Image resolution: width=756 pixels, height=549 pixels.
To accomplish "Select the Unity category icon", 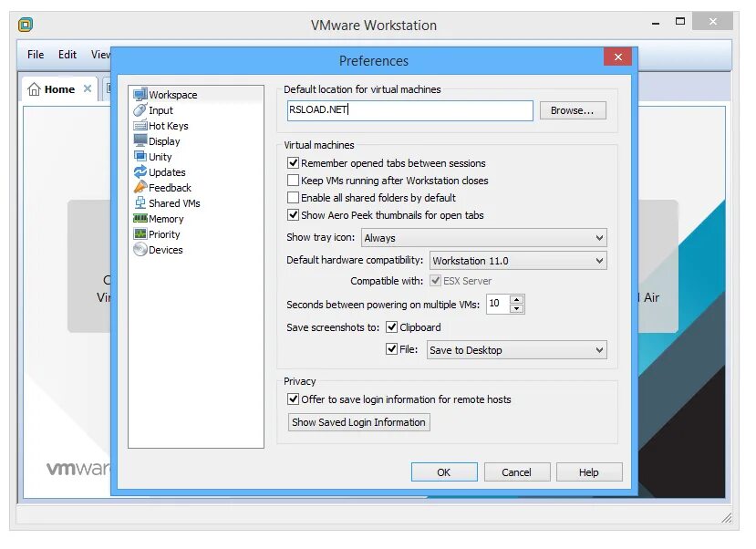I will click(x=140, y=157).
